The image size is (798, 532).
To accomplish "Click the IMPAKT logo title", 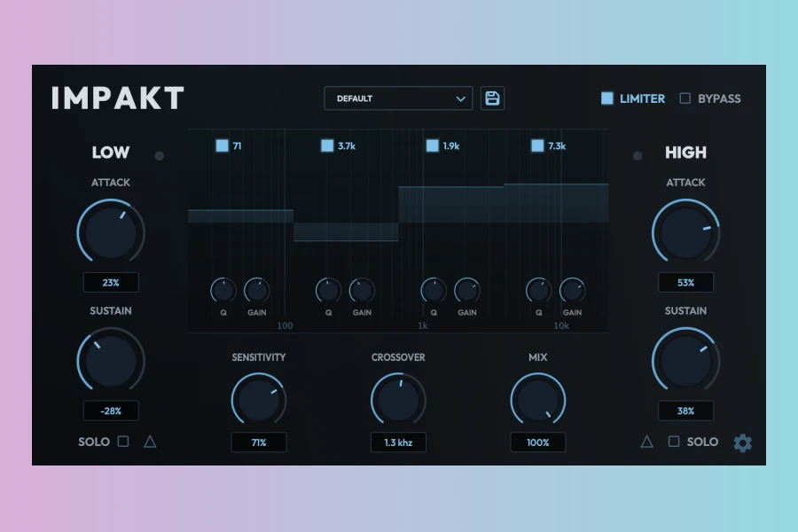I will pyautogui.click(x=118, y=98).
